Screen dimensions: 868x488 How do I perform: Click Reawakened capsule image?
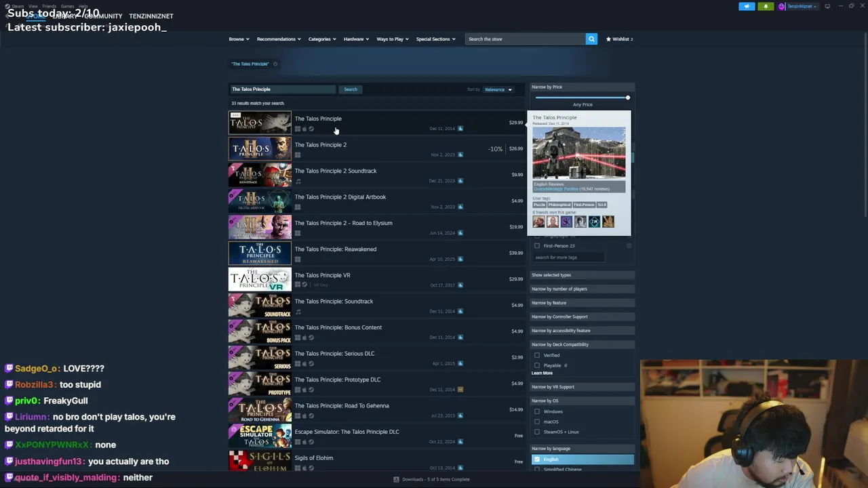(x=260, y=253)
